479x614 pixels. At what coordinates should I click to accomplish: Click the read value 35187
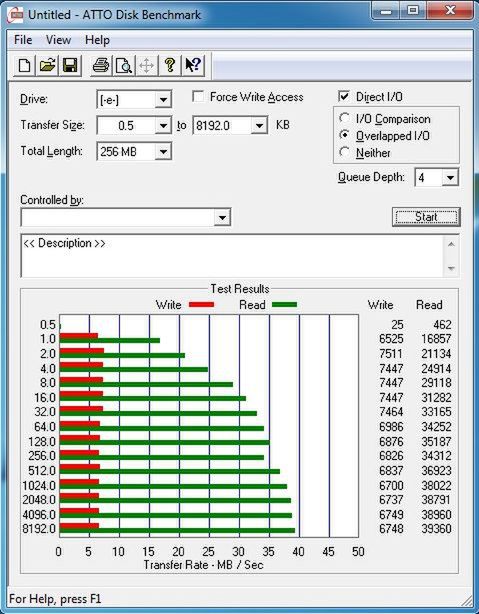click(436, 441)
